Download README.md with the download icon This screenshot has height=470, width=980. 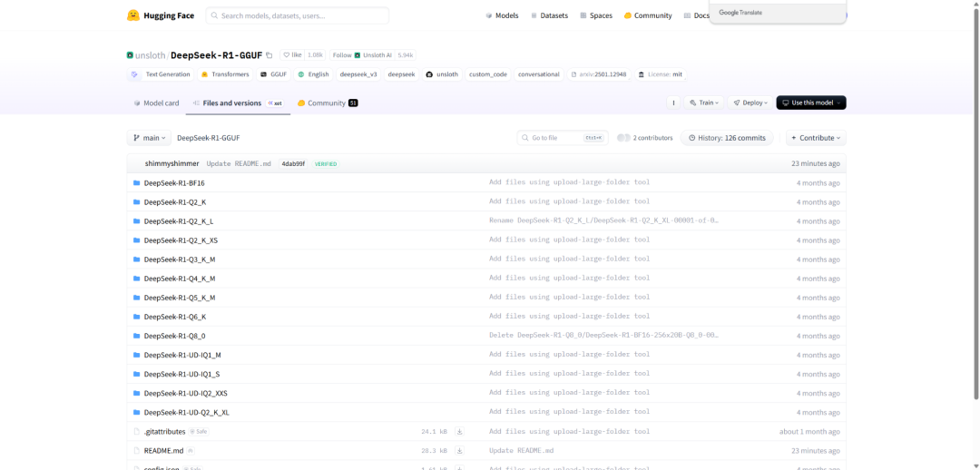(459, 451)
